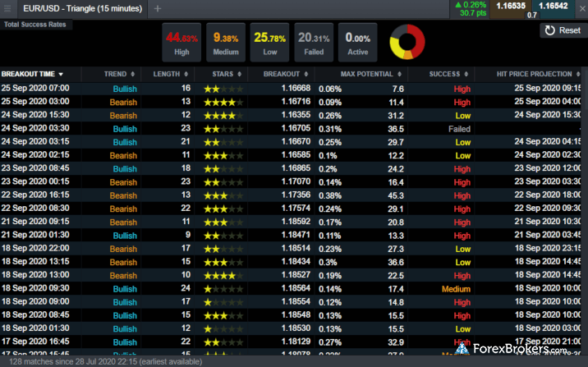Image resolution: width=588 pixels, height=367 pixels.
Task: Select EUR/USD Triangle (15 minutes) tab
Action: pyautogui.click(x=82, y=8)
